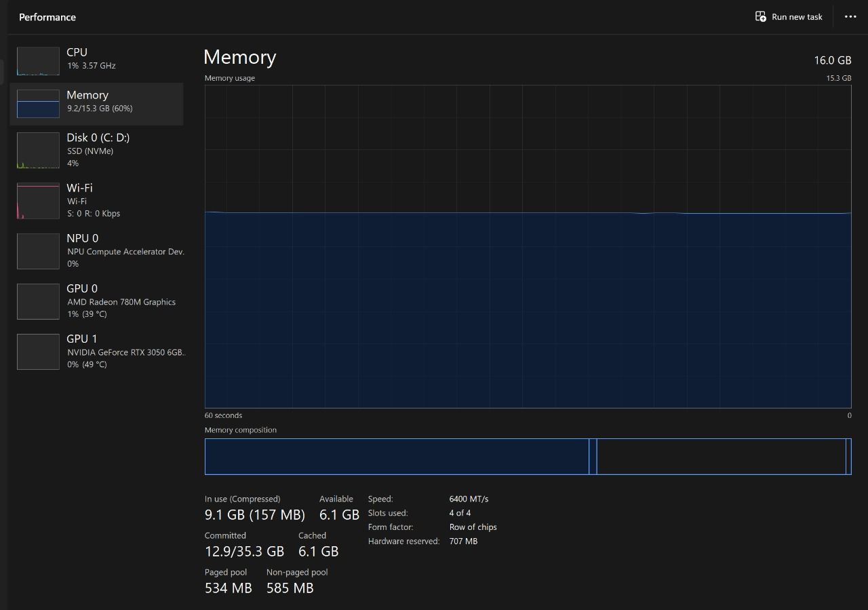
Task: Click the Non-paged pool 585 MB value
Action: pos(290,588)
